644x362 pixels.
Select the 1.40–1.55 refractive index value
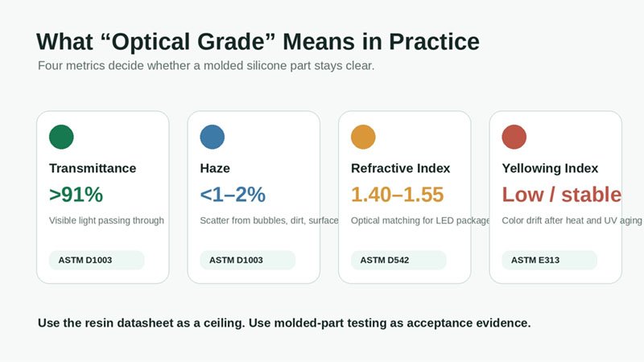(397, 195)
